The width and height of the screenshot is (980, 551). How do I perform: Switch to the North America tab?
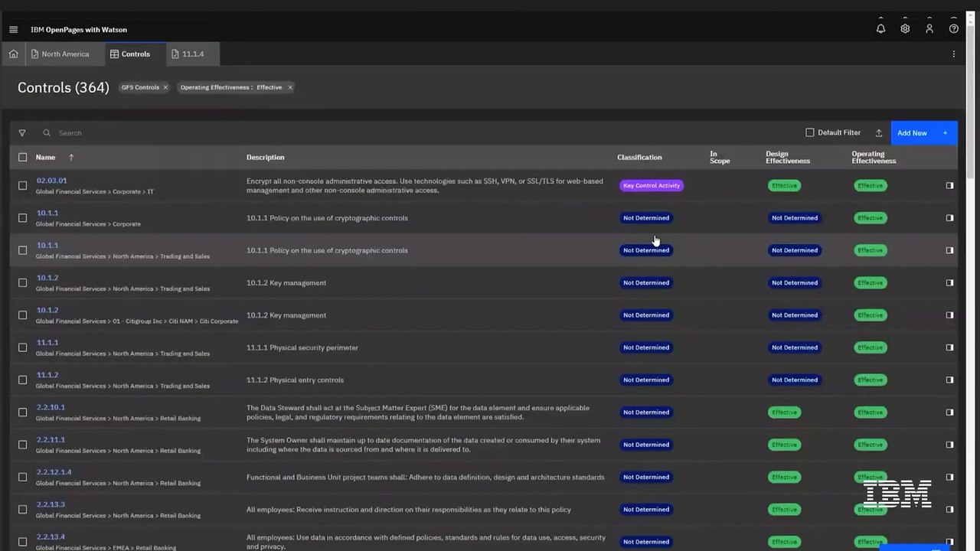coord(60,54)
